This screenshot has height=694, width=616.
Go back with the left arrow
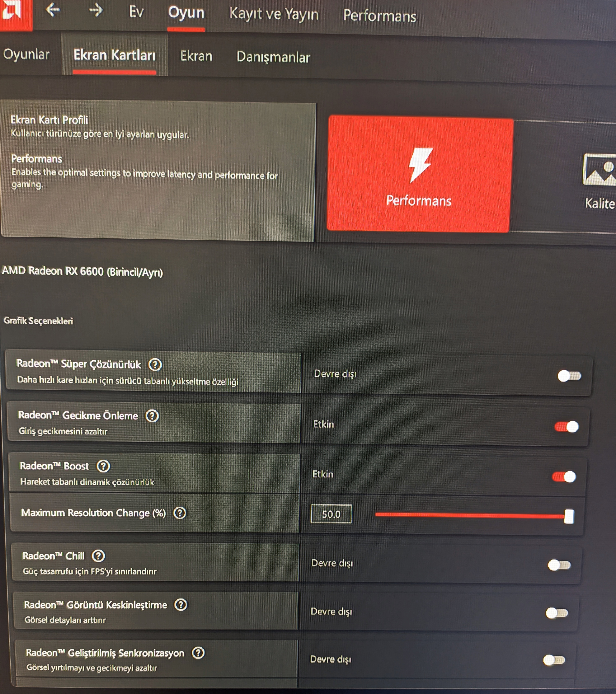coord(53,10)
